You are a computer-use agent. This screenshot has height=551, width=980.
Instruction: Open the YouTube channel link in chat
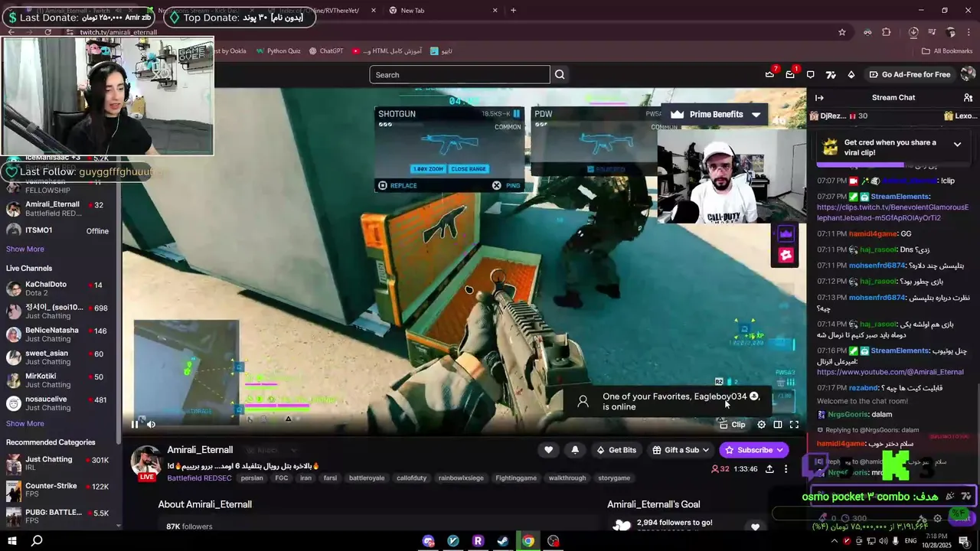coord(890,372)
